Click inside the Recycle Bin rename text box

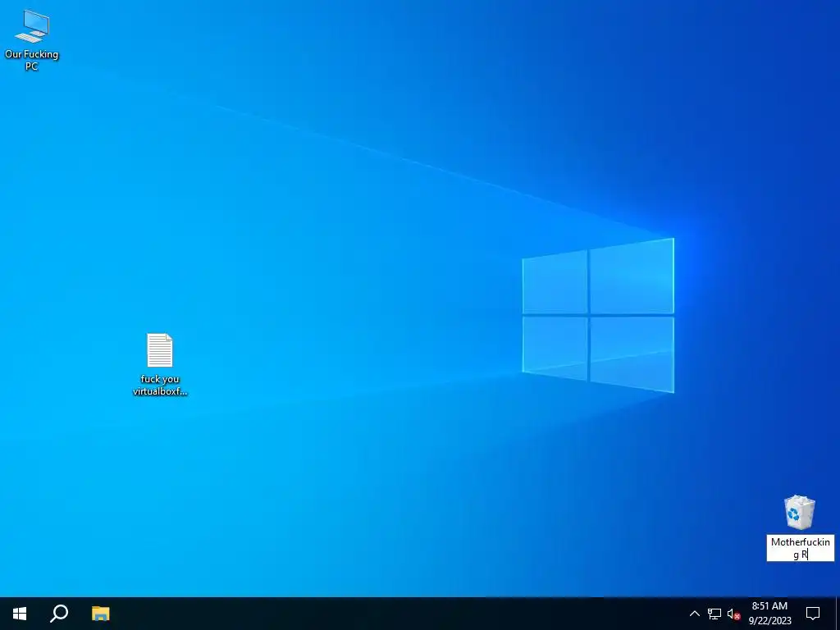(801, 548)
